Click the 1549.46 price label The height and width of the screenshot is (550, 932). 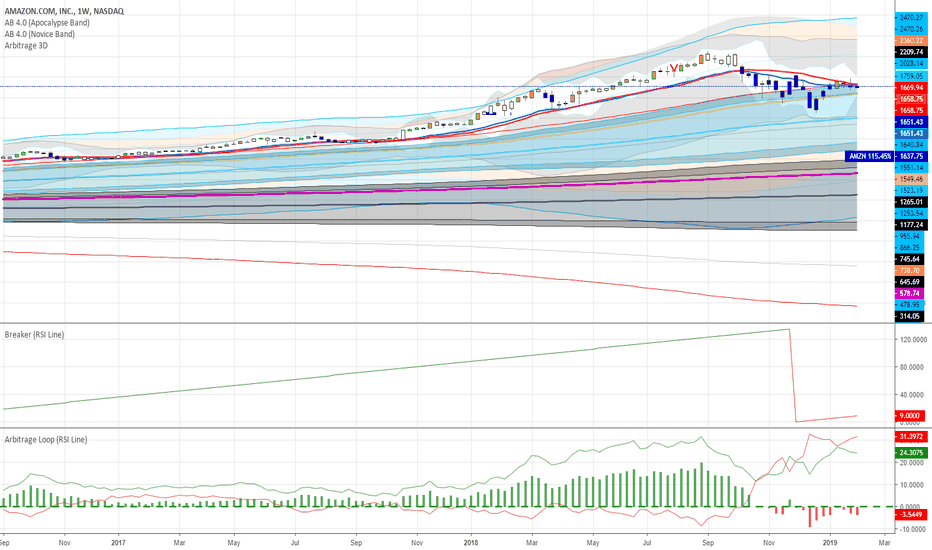pyautogui.click(x=911, y=179)
